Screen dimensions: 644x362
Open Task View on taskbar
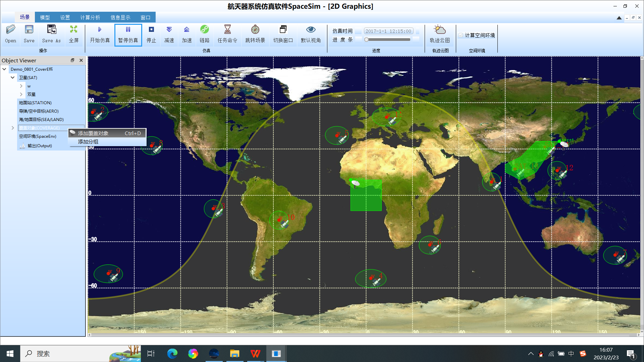(151, 354)
